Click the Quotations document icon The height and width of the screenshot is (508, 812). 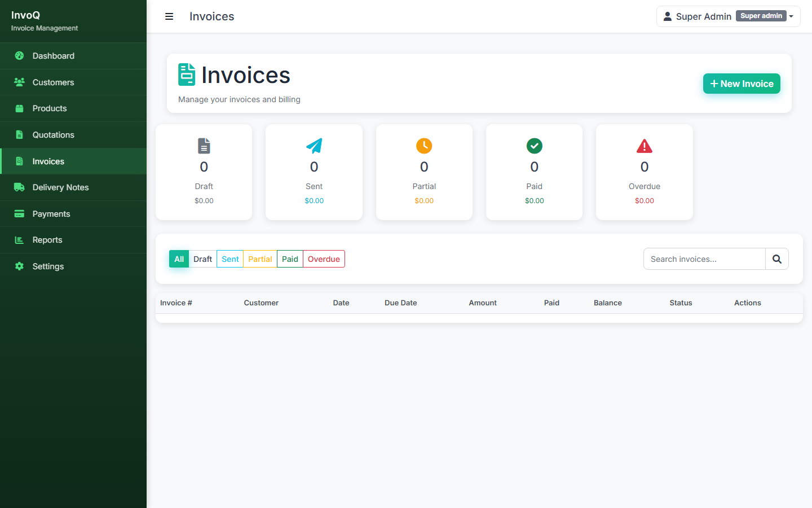point(19,135)
